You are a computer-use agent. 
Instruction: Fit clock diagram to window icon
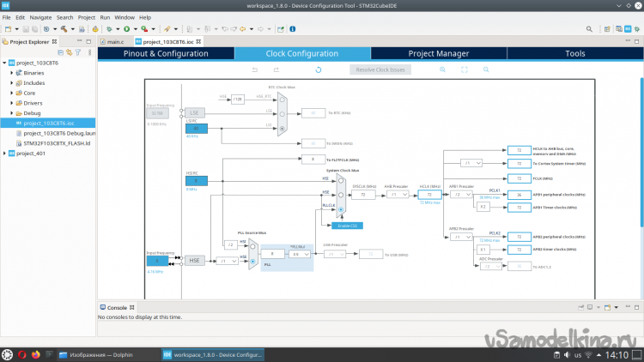click(x=465, y=69)
